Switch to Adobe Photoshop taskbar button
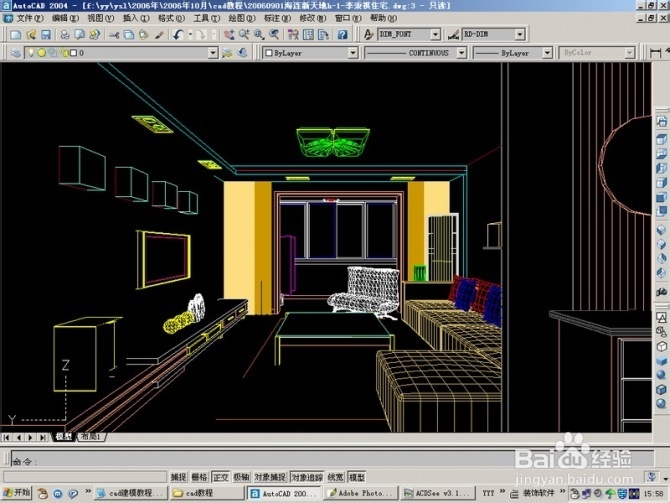The width and height of the screenshot is (670, 503). [361, 493]
